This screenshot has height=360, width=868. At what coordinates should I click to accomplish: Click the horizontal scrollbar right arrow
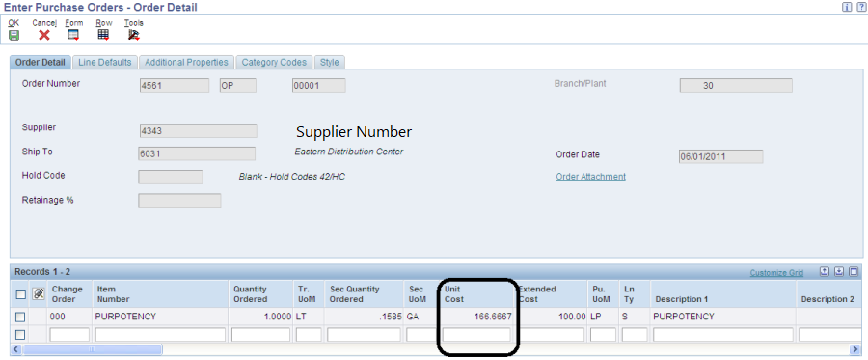click(x=854, y=349)
